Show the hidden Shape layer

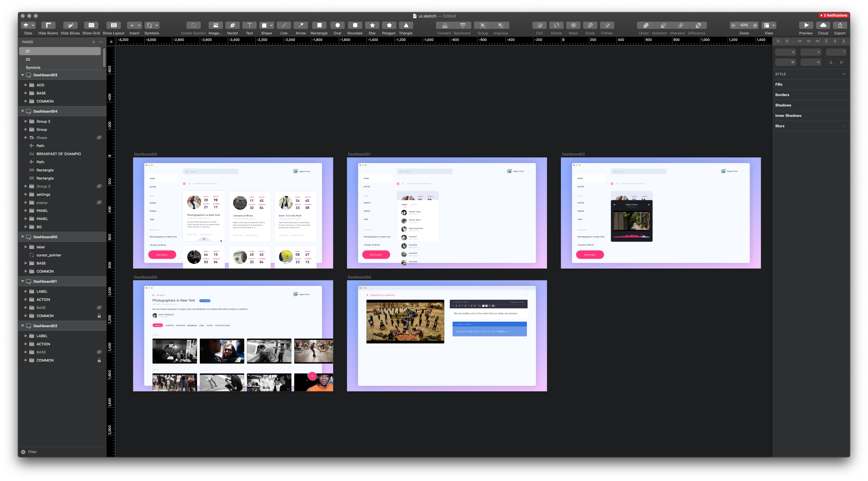(x=99, y=138)
